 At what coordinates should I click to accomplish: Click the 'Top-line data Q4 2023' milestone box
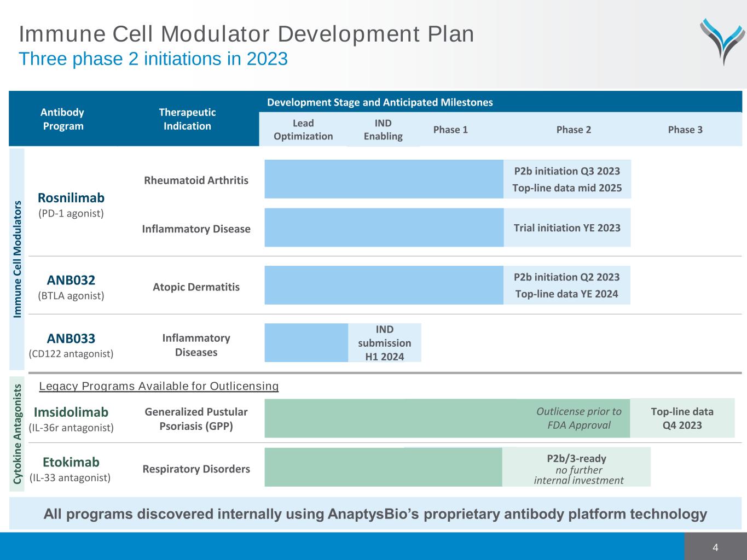tap(682, 418)
